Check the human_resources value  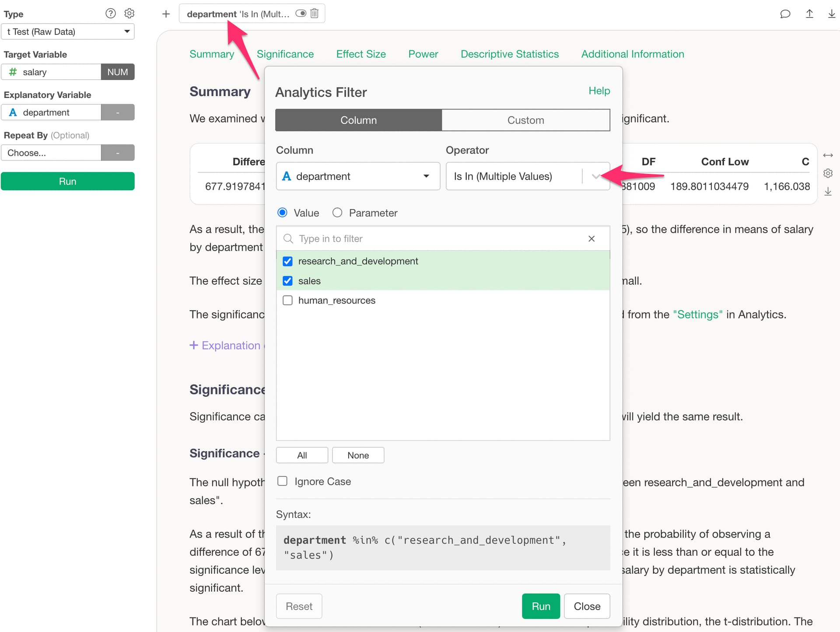(287, 300)
